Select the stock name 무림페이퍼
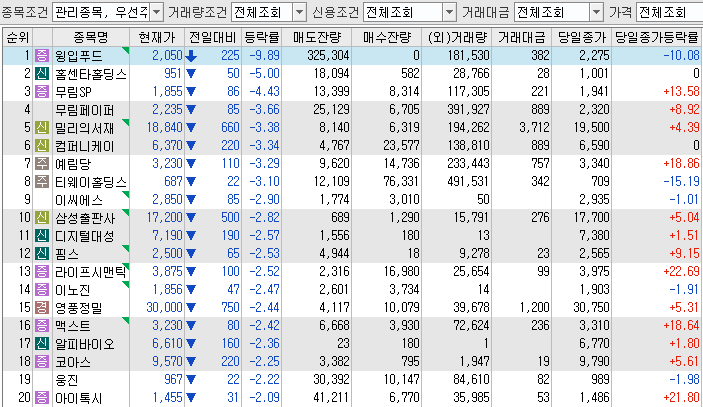703x407 pixels. (x=84, y=110)
